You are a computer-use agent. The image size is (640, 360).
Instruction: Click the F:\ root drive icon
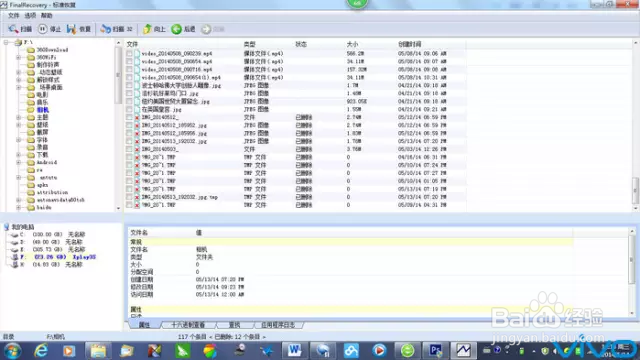coord(18,42)
